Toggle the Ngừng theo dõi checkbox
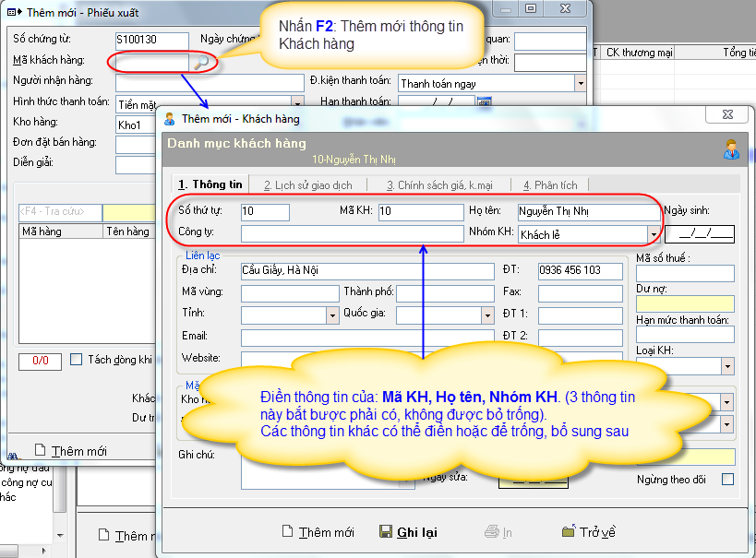This screenshot has height=558, width=756. coord(727,480)
